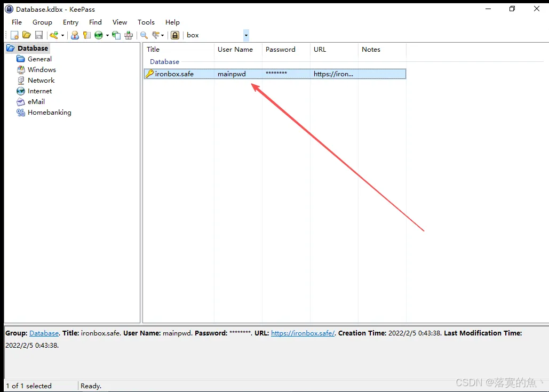This screenshot has height=392, width=549.
Task: Collapse the 'Database' group header in the entry list
Action: click(x=164, y=62)
